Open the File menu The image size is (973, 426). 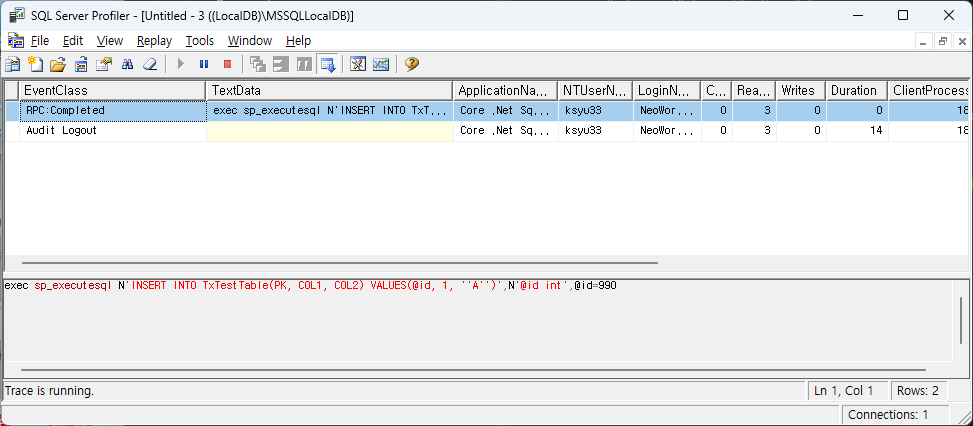pyautogui.click(x=39, y=40)
